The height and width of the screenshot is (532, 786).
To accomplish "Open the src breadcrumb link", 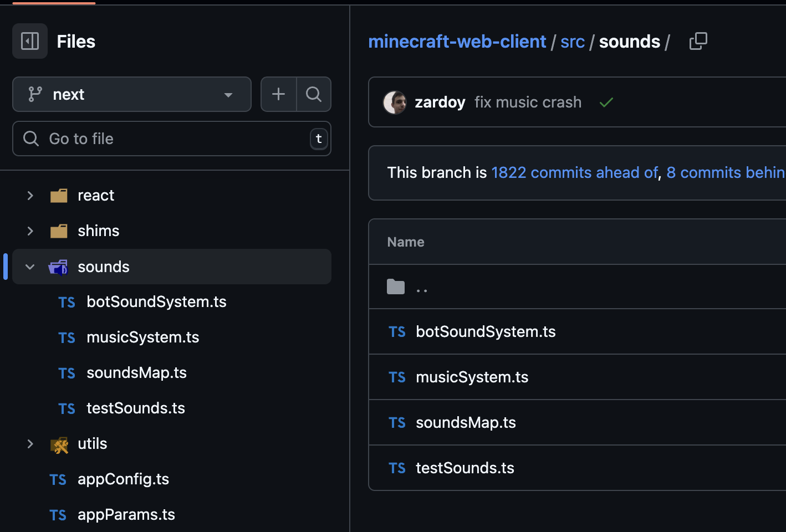I will point(572,42).
